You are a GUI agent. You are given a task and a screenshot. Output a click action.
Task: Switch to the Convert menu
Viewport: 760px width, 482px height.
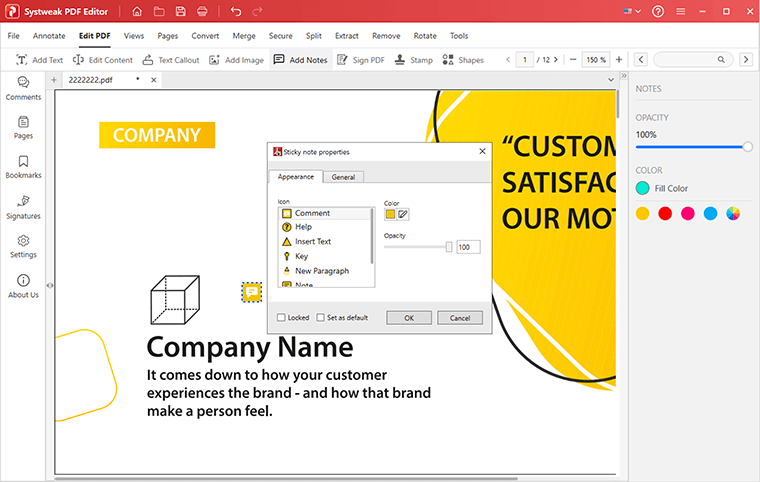click(205, 36)
